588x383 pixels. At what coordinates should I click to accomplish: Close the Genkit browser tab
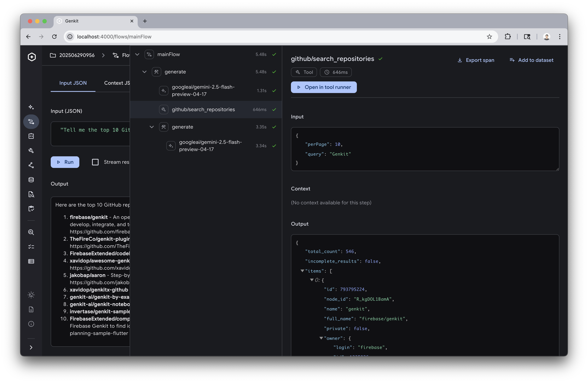pos(132,21)
